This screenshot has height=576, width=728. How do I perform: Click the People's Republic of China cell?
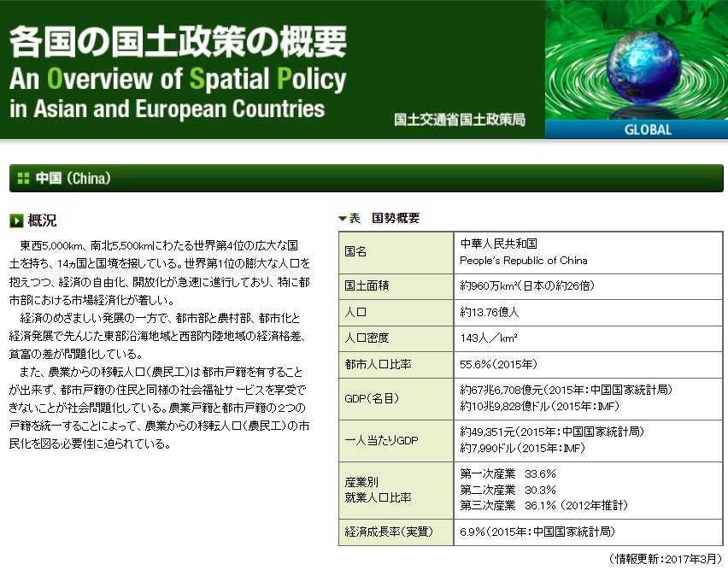click(524, 261)
